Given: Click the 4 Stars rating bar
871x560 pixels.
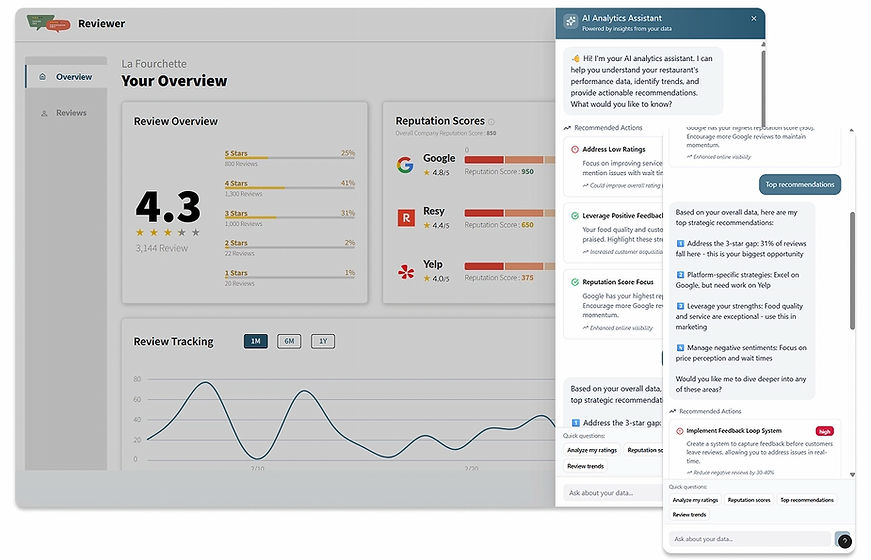Looking at the screenshot, I should click(x=289, y=188).
